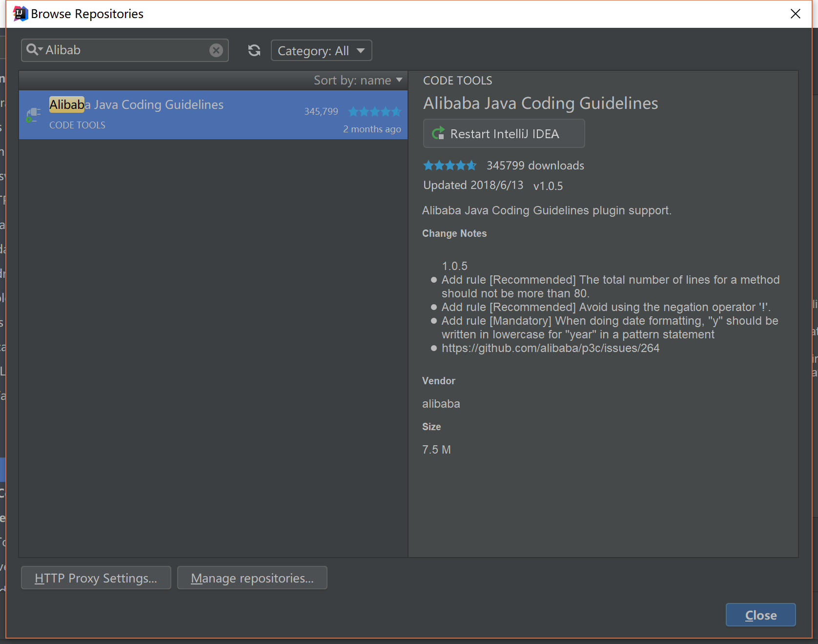This screenshot has height=644, width=818.
Task: Select Alibaba Java Coding Guidelines in results
Action: point(137,105)
